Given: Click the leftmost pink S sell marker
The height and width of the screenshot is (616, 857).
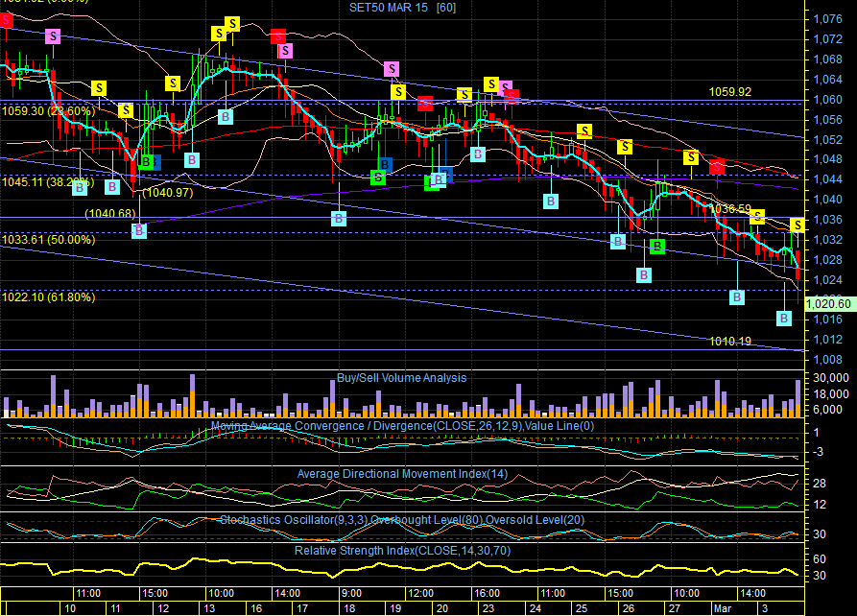Looking at the screenshot, I should pos(53,36).
